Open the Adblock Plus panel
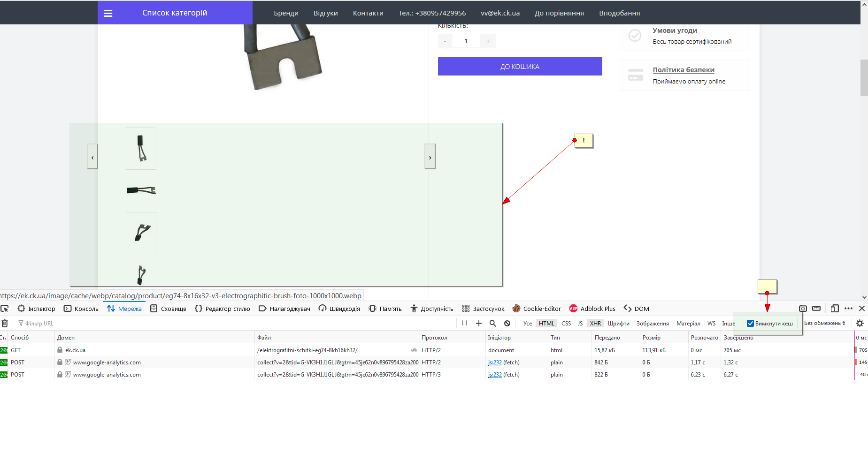This screenshot has width=868, height=453. 592,309
